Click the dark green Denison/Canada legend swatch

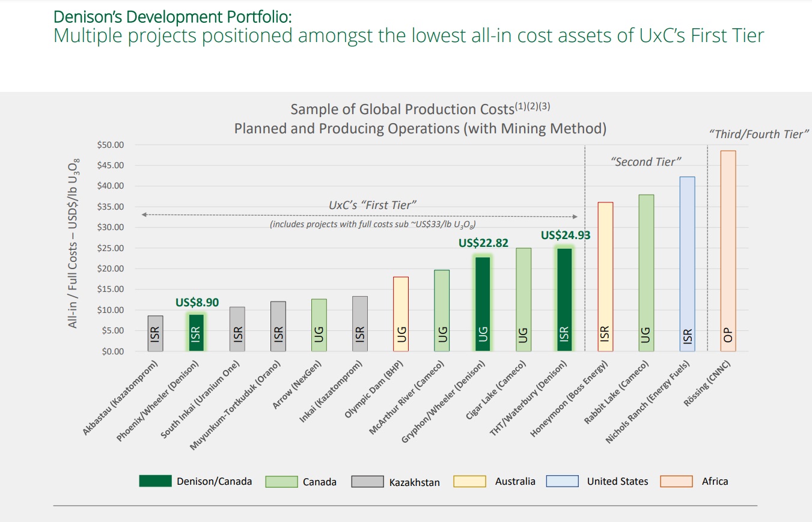pos(154,481)
